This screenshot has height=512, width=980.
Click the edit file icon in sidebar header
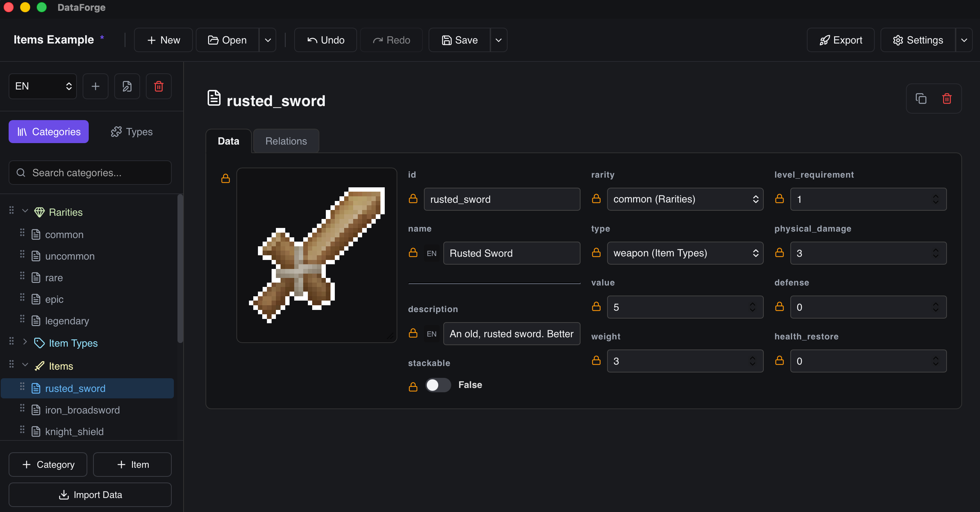(127, 86)
